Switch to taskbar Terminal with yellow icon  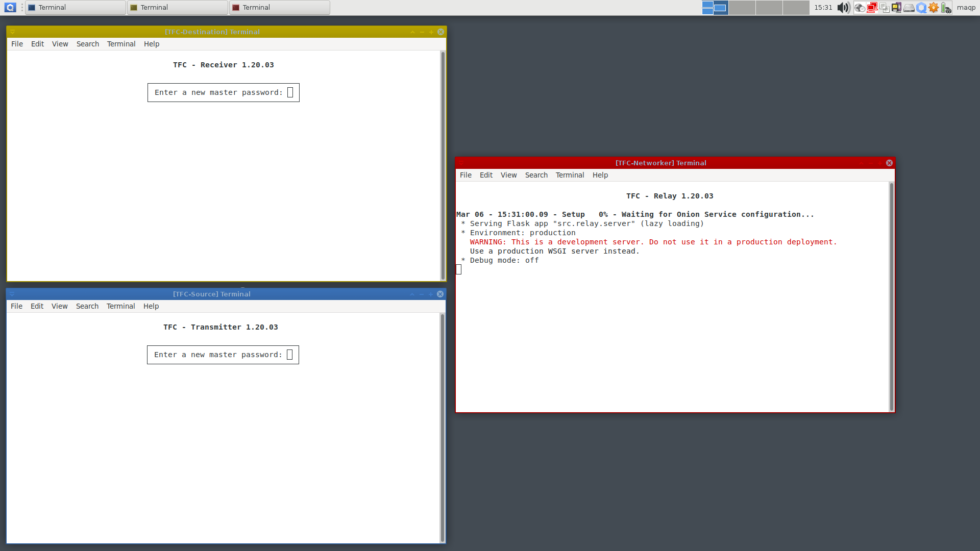pos(178,8)
